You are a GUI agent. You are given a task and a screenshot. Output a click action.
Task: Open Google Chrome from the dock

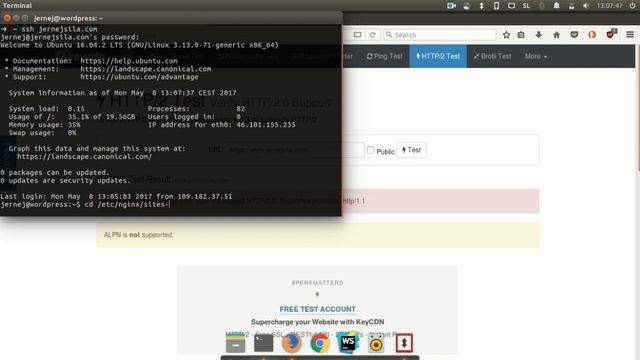click(320, 344)
